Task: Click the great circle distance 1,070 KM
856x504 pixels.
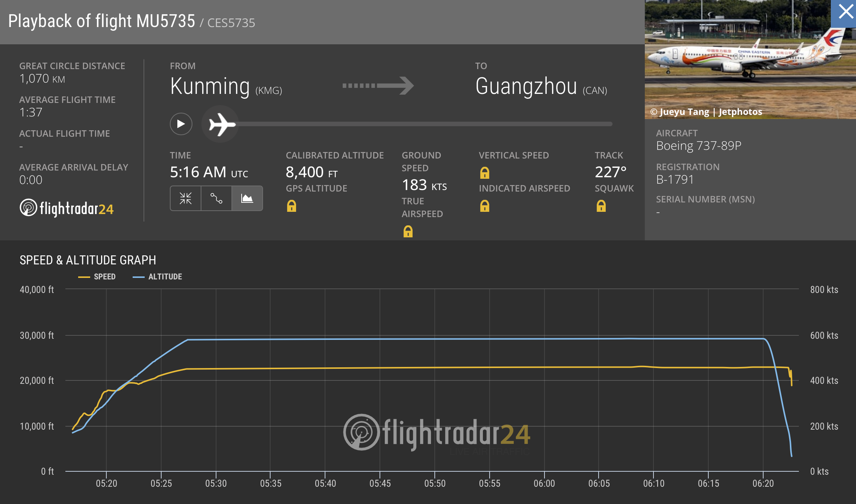Action: (42, 79)
